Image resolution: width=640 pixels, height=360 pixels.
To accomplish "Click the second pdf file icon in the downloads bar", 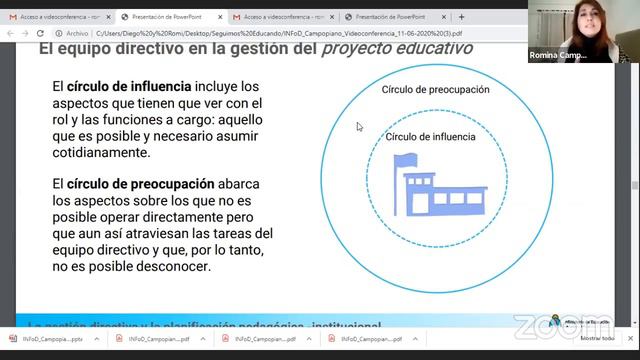I will 225,338.
